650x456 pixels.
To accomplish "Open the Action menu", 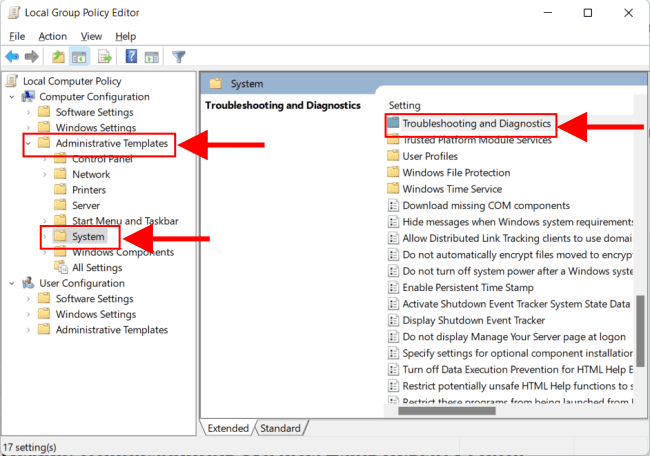I will click(x=53, y=36).
